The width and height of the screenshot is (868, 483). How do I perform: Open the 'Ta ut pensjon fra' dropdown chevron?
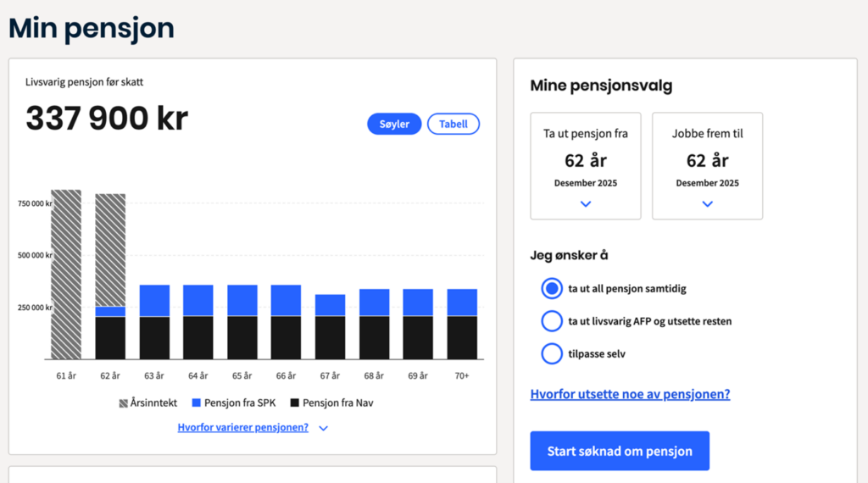pyautogui.click(x=586, y=204)
